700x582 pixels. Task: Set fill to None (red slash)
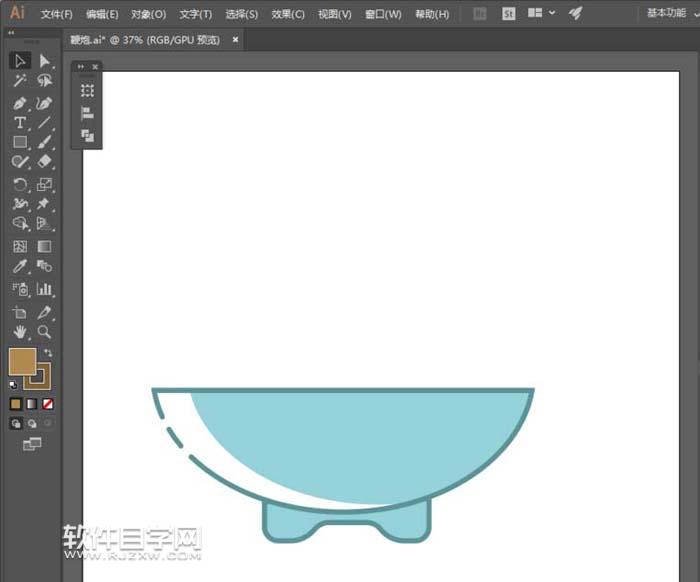coord(47,404)
